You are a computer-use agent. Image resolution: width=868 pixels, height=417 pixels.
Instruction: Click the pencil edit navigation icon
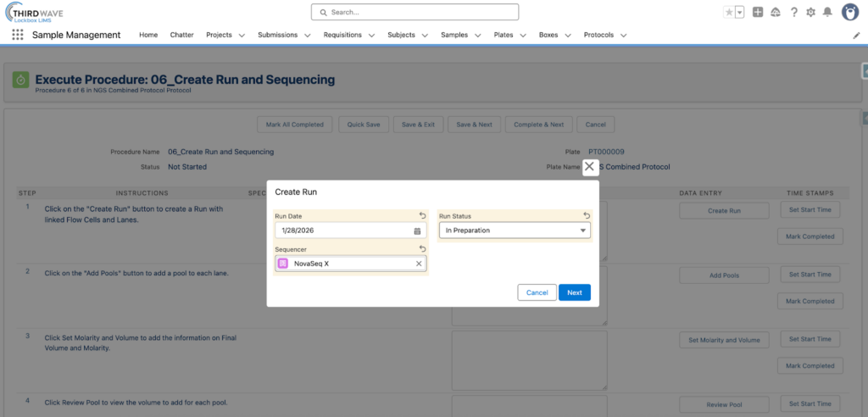point(856,35)
